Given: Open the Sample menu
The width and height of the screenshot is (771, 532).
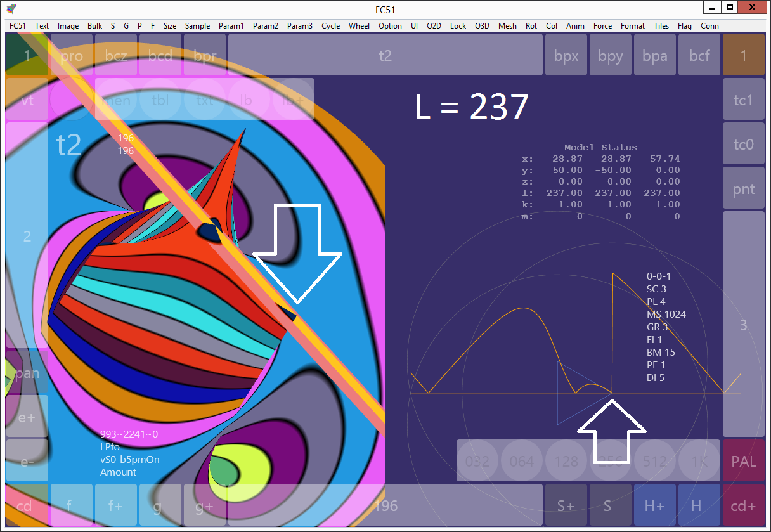Looking at the screenshot, I should pyautogui.click(x=197, y=26).
